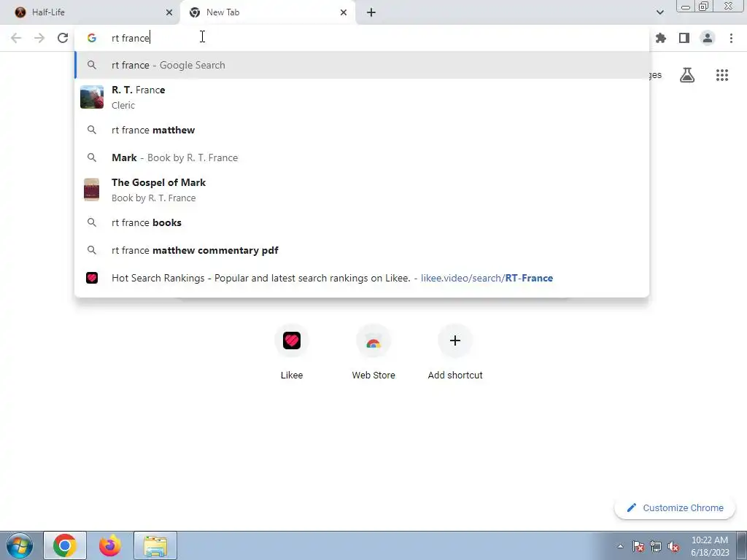Select the 'R. T. France Cleric' suggestion
This screenshot has width=747, height=560.
coord(362,97)
